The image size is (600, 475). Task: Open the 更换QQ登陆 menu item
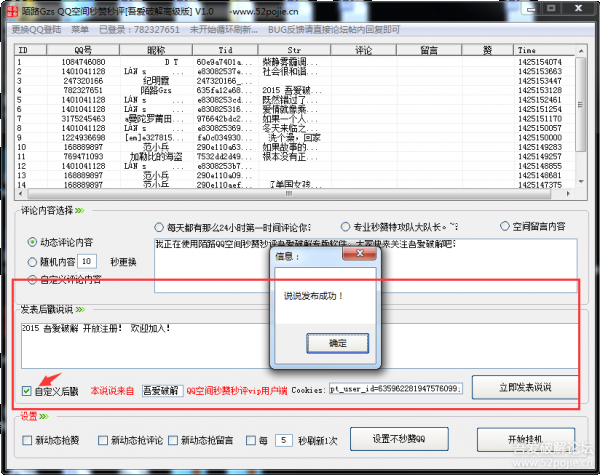pyautogui.click(x=36, y=29)
